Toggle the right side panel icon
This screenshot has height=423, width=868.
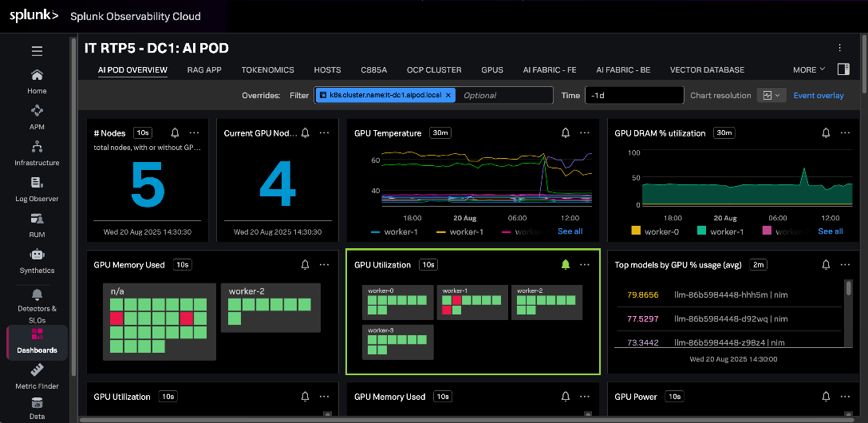point(843,69)
